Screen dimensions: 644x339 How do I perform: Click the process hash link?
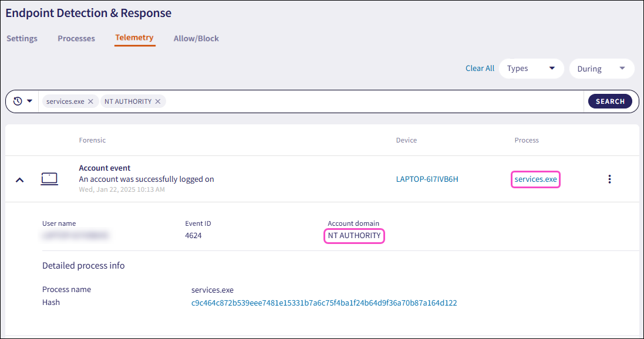point(324,303)
